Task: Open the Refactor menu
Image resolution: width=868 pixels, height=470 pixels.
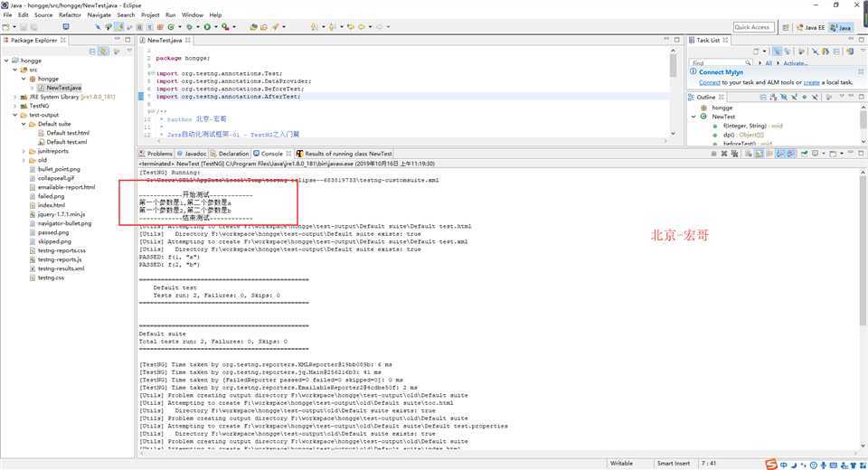Action: click(70, 15)
